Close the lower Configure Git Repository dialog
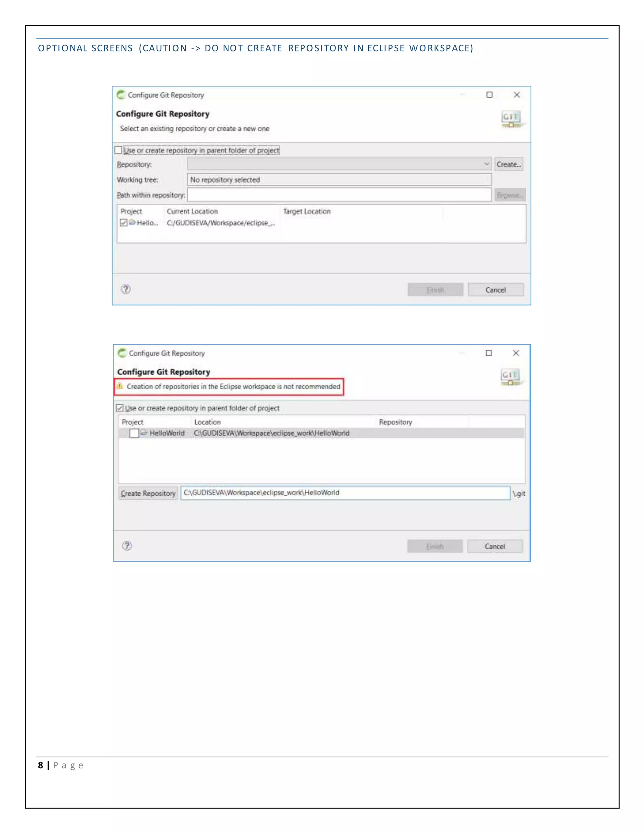 coord(516,353)
